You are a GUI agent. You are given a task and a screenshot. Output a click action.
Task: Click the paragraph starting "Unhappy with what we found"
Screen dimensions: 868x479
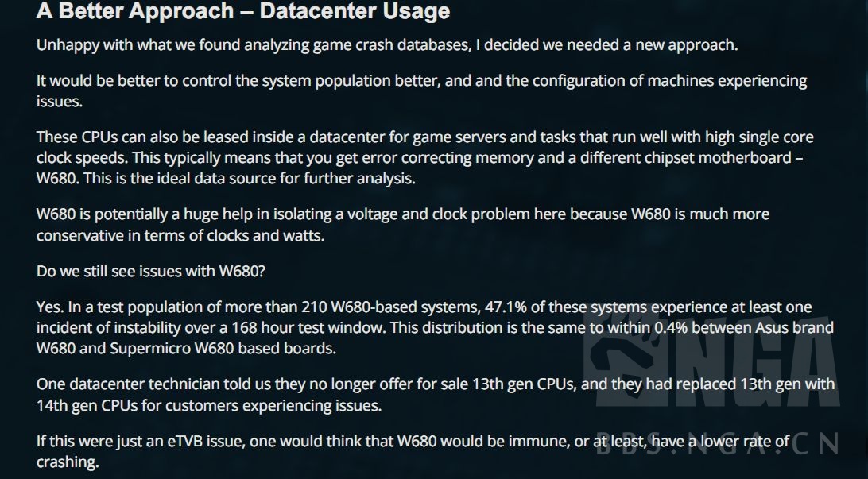(387, 44)
